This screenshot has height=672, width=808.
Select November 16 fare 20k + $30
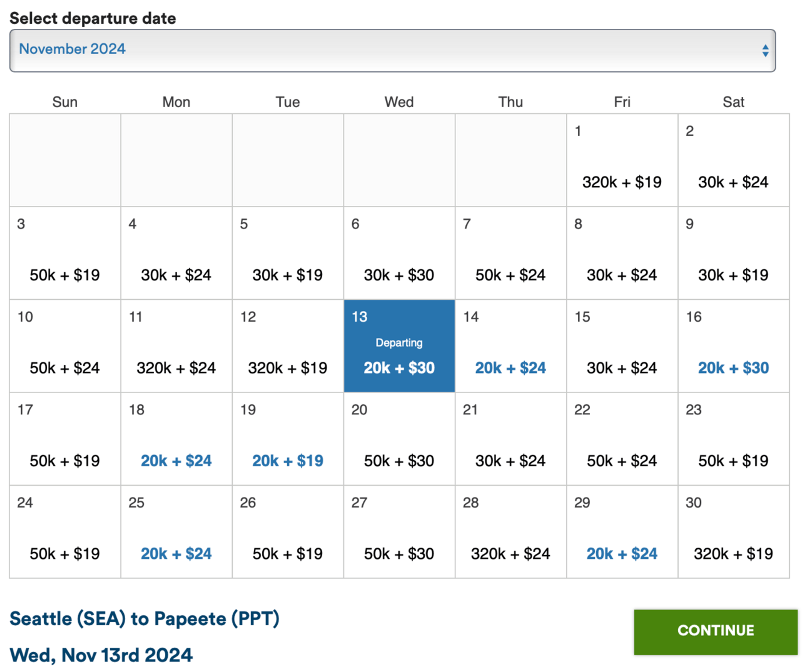point(733,346)
